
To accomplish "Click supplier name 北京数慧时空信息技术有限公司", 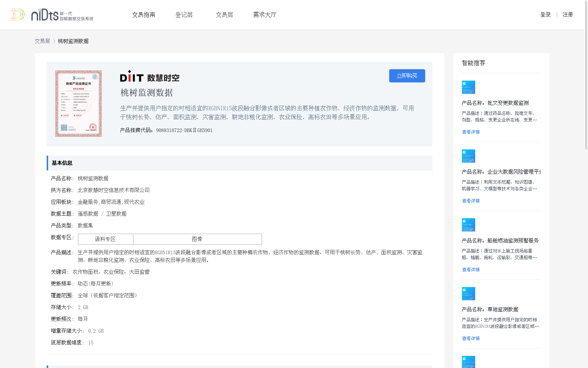I will click(114, 190).
